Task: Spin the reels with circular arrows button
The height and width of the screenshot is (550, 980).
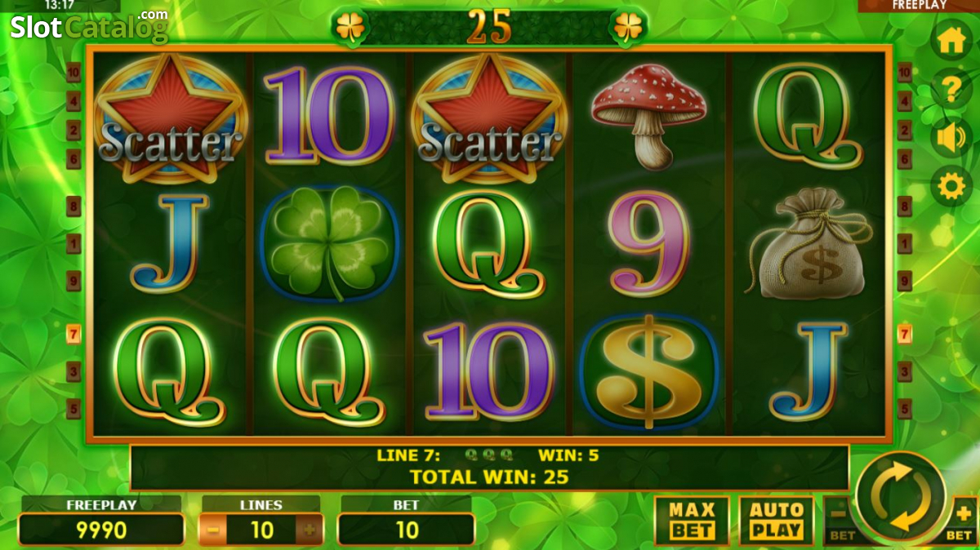Action: click(x=903, y=498)
